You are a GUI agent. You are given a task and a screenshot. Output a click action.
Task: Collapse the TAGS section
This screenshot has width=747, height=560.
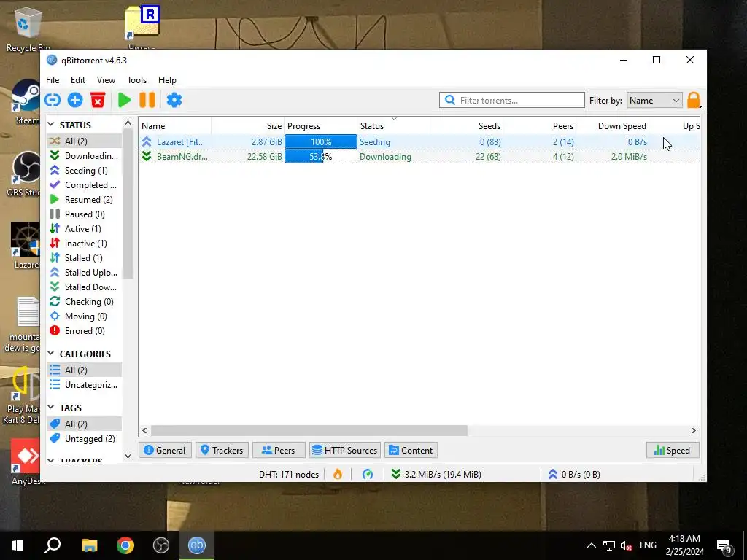[x=52, y=407]
